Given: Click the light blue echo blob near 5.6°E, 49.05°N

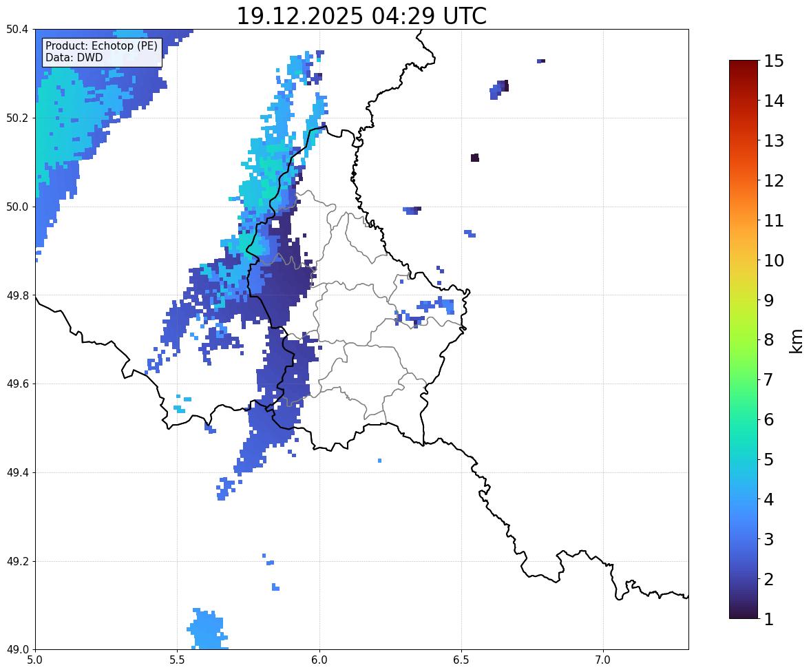Looking at the screenshot, I should pyautogui.click(x=207, y=629).
